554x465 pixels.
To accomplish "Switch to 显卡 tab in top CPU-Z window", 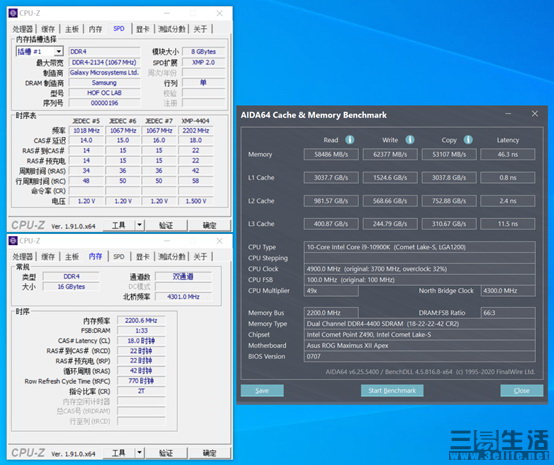I will pos(143,29).
